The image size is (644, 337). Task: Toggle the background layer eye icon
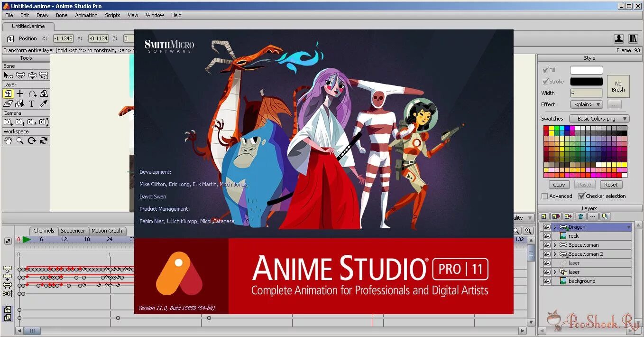click(x=547, y=281)
